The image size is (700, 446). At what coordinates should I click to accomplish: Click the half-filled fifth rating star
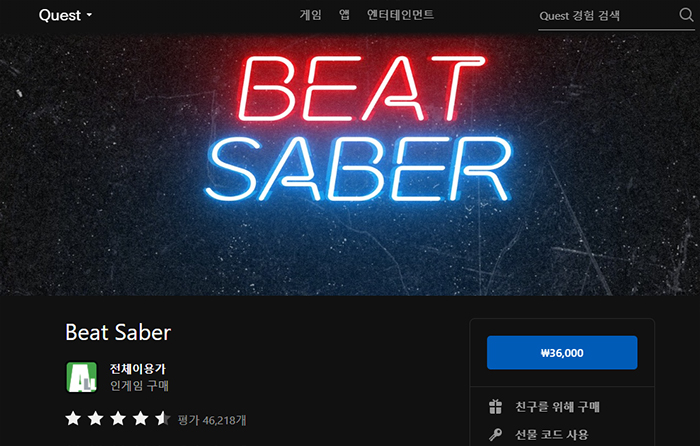tap(162, 419)
